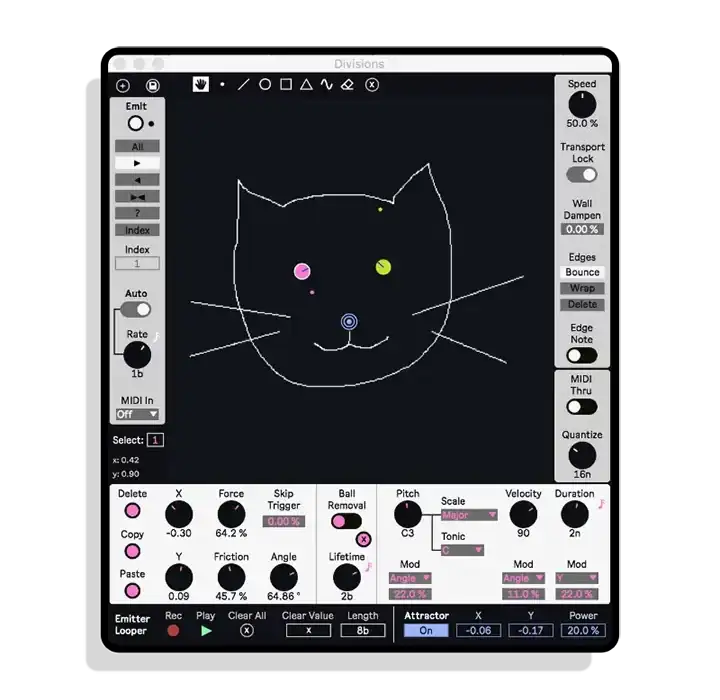Click the note sync icon beside Lifetime

coord(368,567)
